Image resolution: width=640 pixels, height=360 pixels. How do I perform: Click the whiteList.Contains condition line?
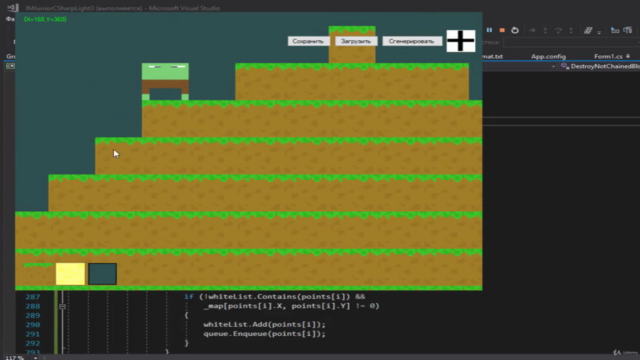(274, 297)
